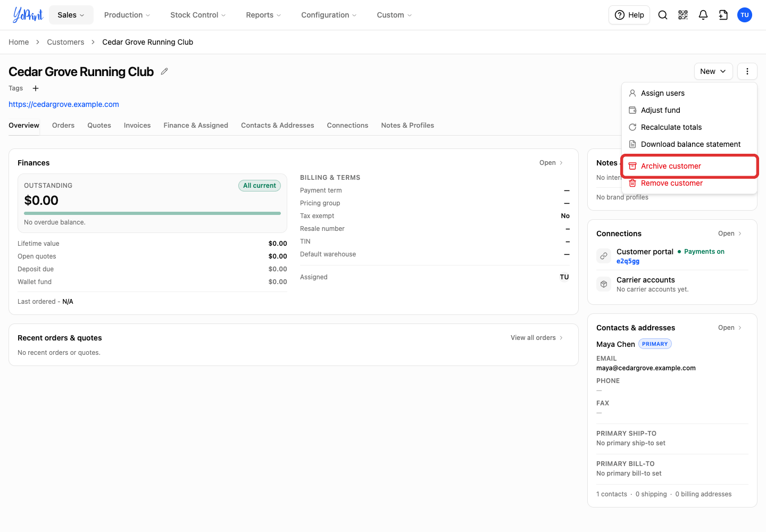Image resolution: width=766 pixels, height=532 pixels.
Task: Go to the Finance & Assigned tab
Action: click(x=196, y=126)
